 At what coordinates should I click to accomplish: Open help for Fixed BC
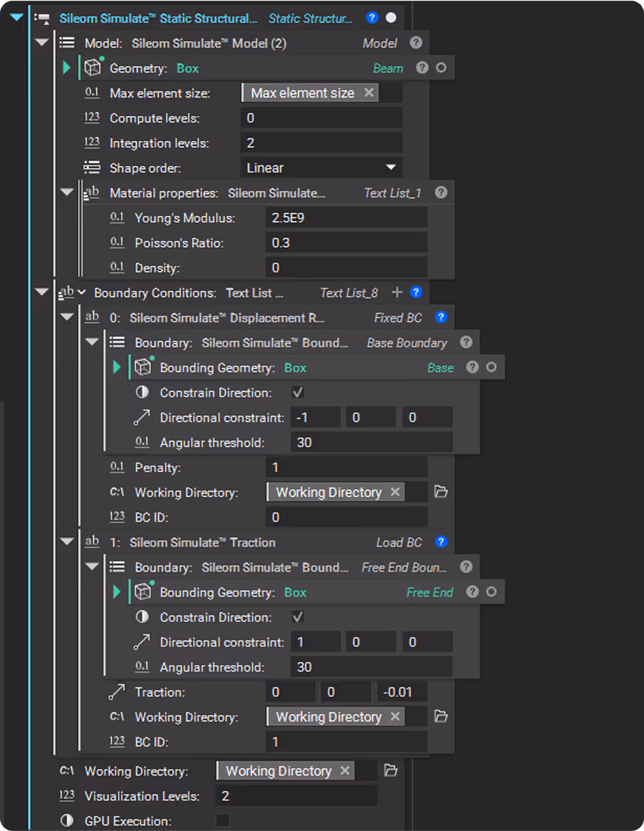point(441,317)
